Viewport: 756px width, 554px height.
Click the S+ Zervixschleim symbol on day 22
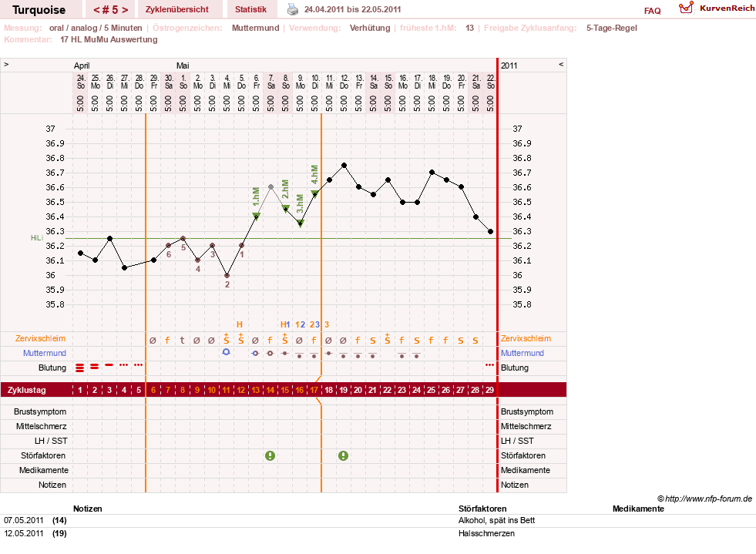tap(387, 338)
